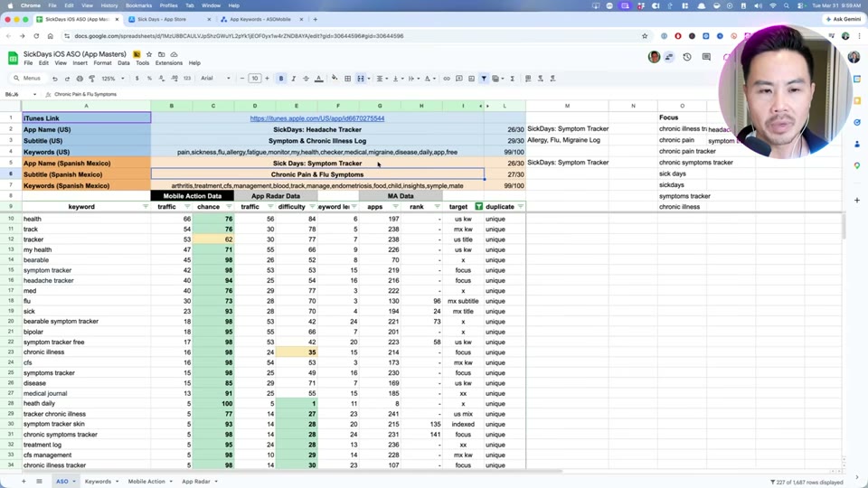Open the Data menu

click(124, 63)
